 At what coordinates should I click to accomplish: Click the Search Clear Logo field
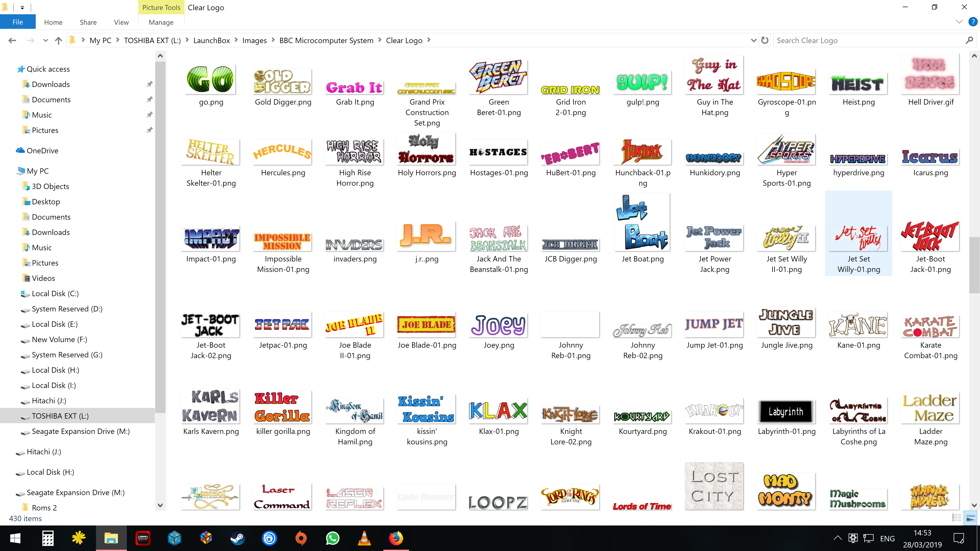pos(869,40)
